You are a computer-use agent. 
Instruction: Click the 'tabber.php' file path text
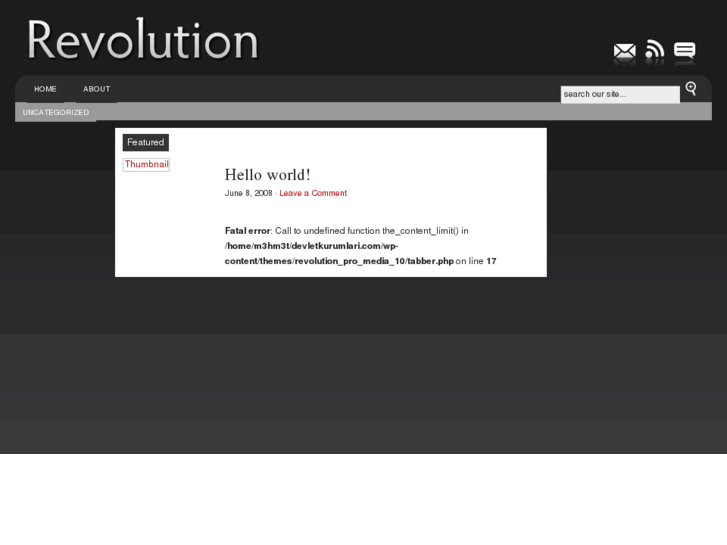click(430, 261)
